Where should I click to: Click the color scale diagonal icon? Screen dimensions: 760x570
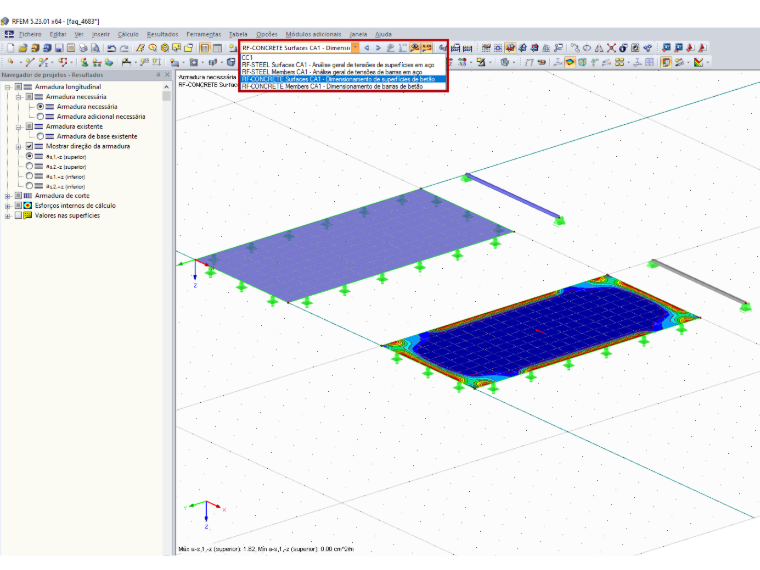pos(698,62)
